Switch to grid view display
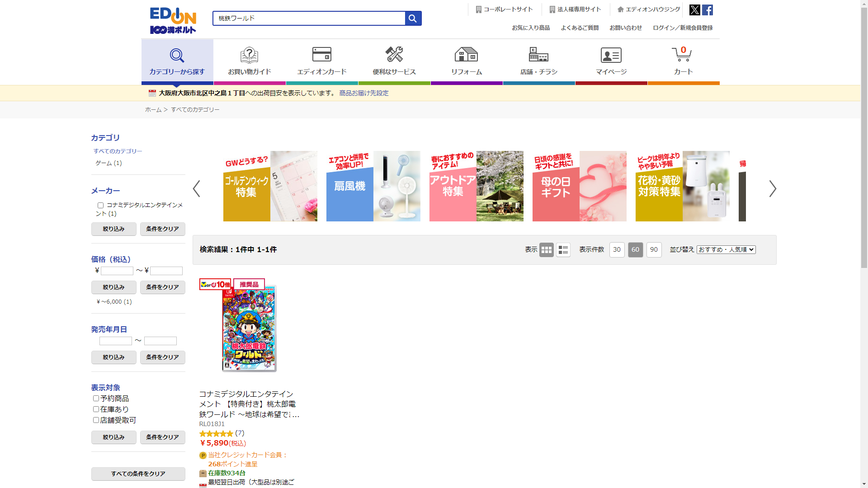The image size is (868, 488). pyautogui.click(x=546, y=250)
